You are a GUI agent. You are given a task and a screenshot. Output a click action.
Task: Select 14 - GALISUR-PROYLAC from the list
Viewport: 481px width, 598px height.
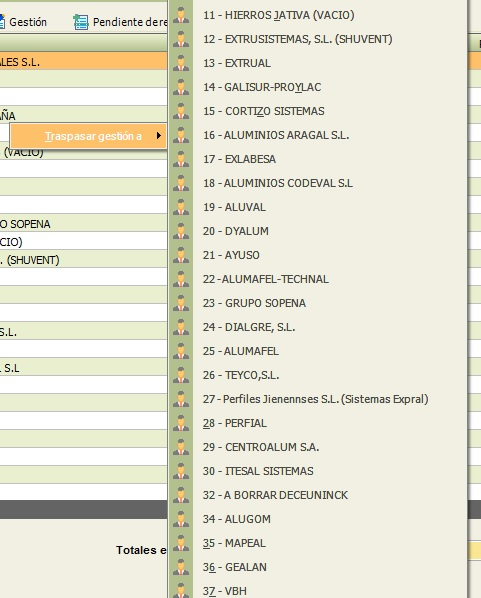tap(262, 87)
